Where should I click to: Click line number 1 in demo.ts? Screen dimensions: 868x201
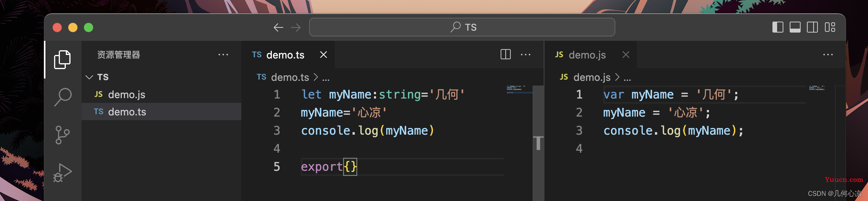click(x=277, y=95)
